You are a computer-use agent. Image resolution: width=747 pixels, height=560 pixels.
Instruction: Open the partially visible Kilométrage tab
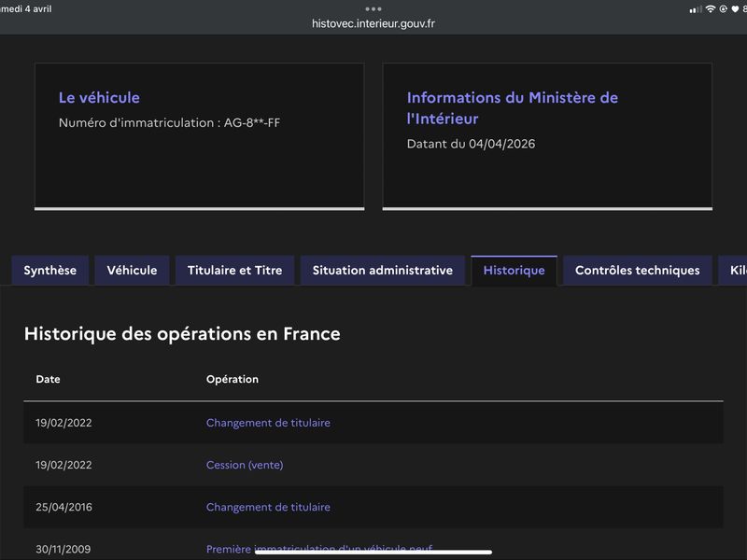tap(733, 271)
